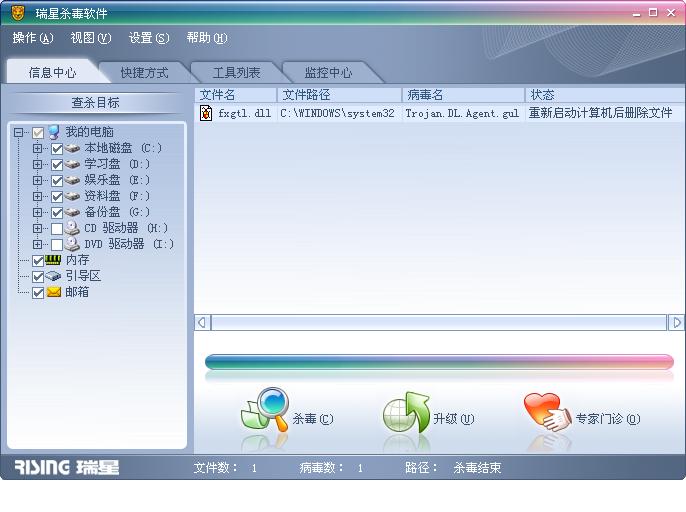Viewport: 686px width, 512px height.
Task: Uncheck 娱乐盘 (E:) checkbox
Action: pos(57,181)
